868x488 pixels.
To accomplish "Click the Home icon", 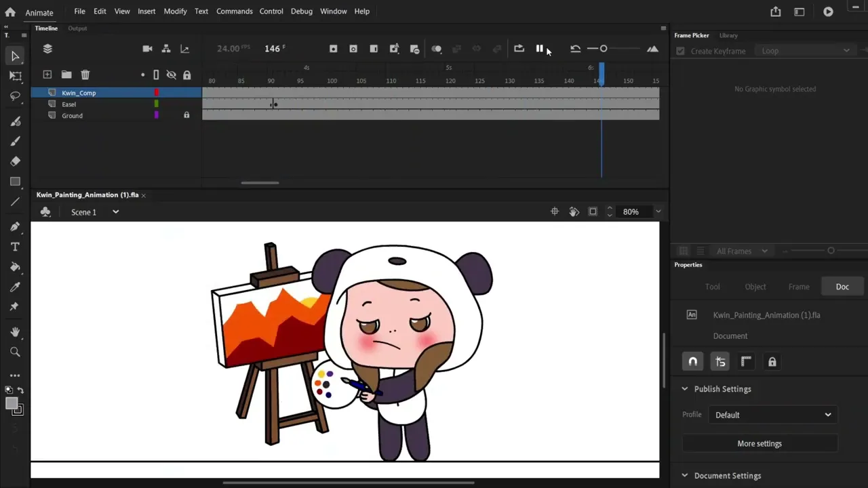I will (x=10, y=12).
